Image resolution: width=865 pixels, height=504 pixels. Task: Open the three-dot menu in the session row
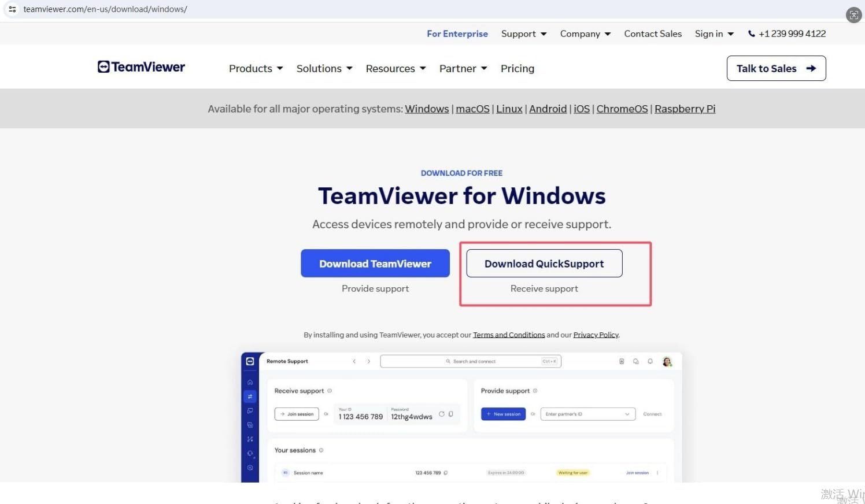coord(657,473)
